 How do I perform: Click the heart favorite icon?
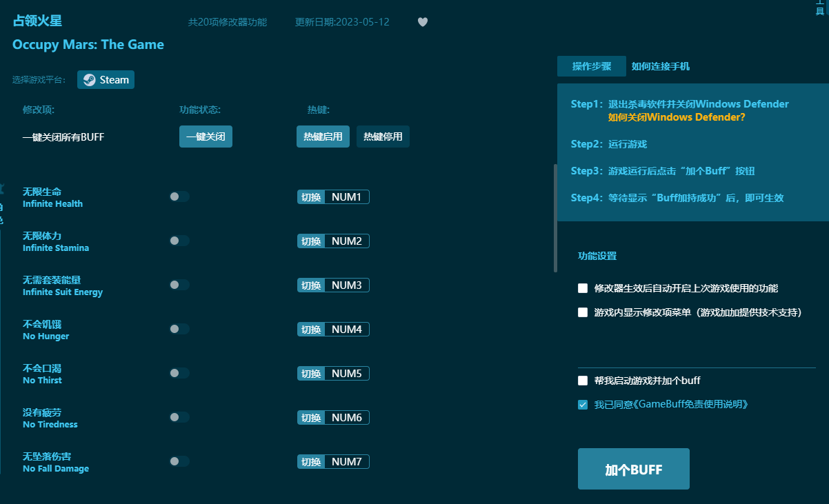423,22
